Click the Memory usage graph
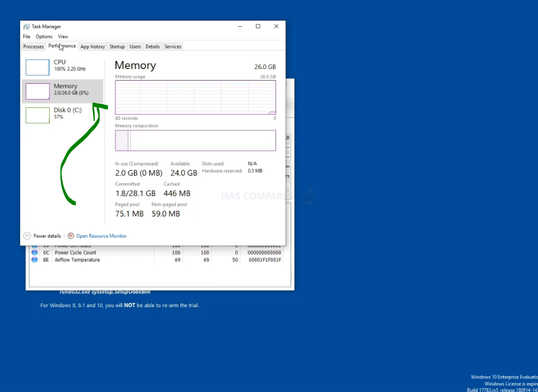538x392 pixels. click(195, 97)
